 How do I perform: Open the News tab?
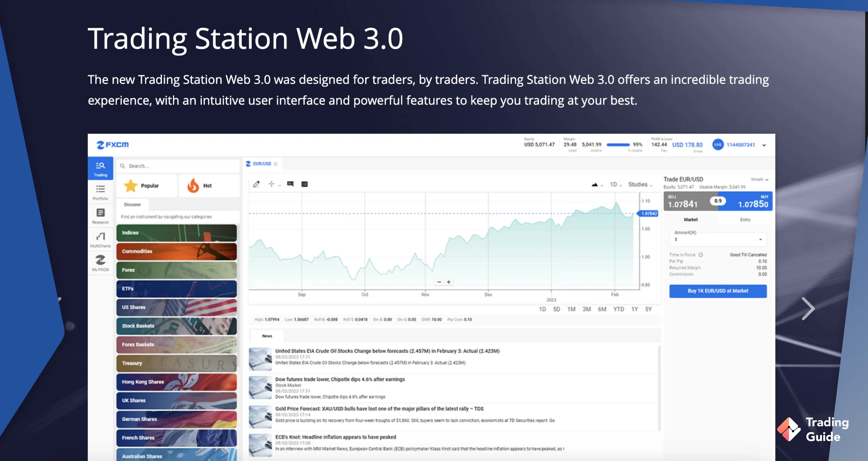(x=267, y=336)
